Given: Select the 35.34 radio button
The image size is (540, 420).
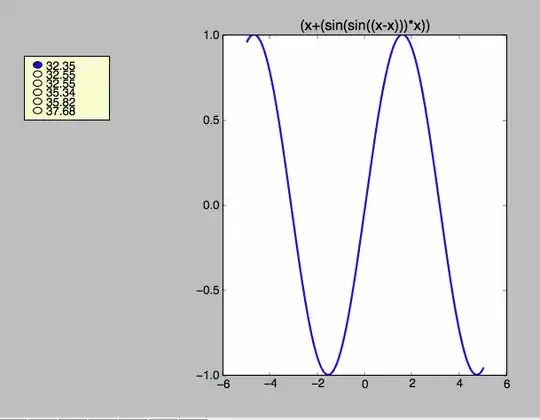Looking at the screenshot, I should coord(38,92).
